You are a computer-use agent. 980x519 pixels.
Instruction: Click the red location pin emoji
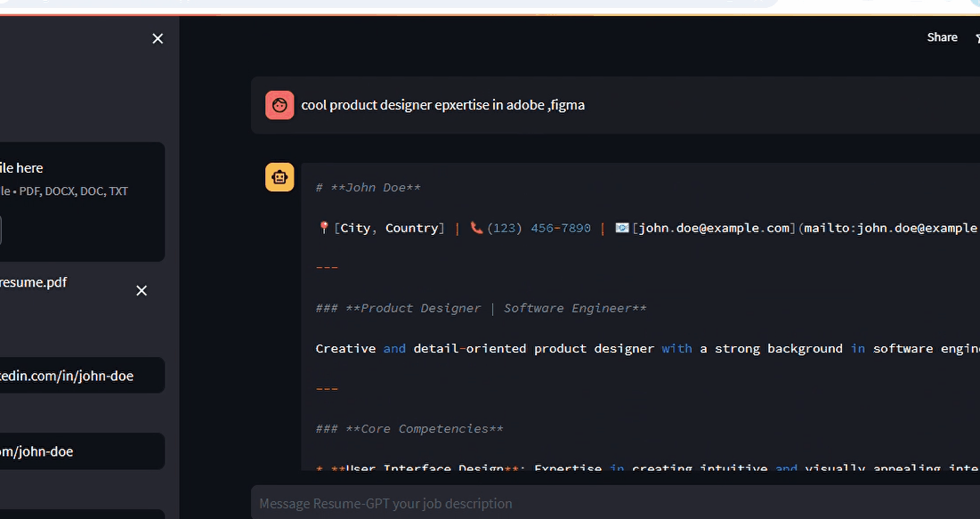point(323,228)
